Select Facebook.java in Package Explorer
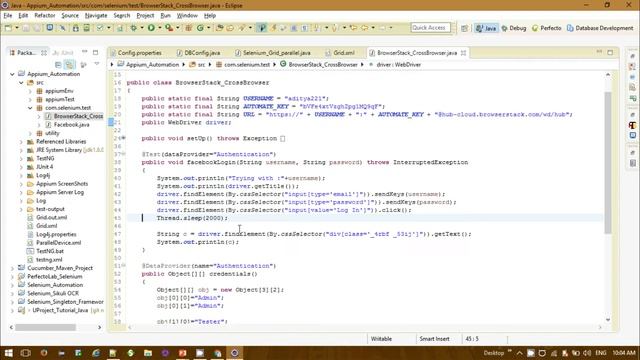 [x=71, y=124]
